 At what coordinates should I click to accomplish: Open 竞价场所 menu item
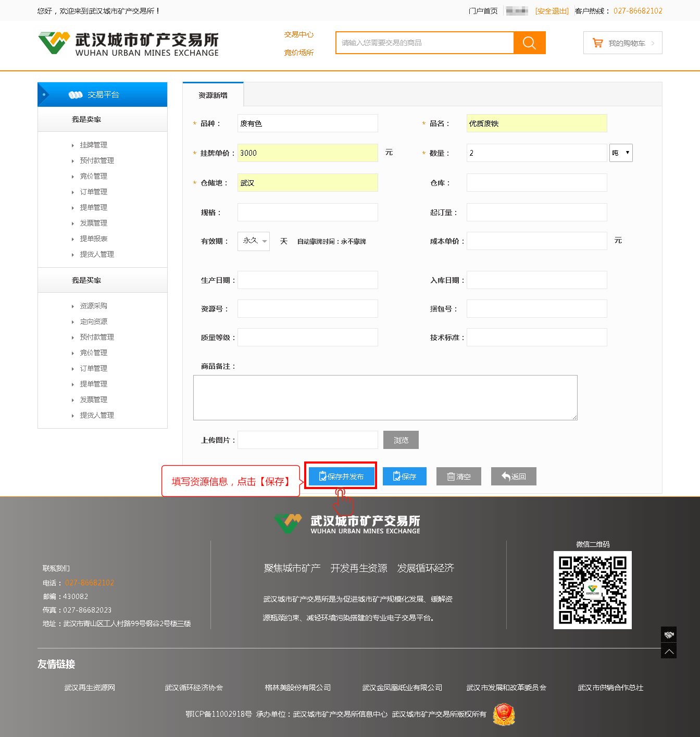point(299,53)
